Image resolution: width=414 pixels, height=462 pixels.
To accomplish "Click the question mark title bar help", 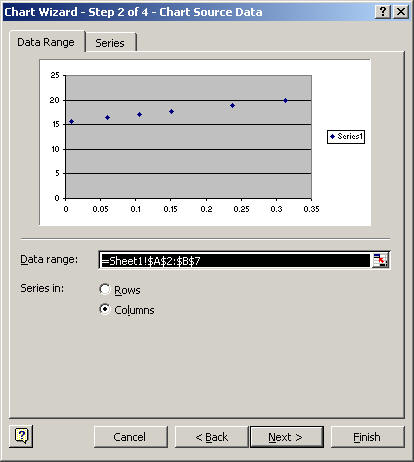I will [383, 12].
